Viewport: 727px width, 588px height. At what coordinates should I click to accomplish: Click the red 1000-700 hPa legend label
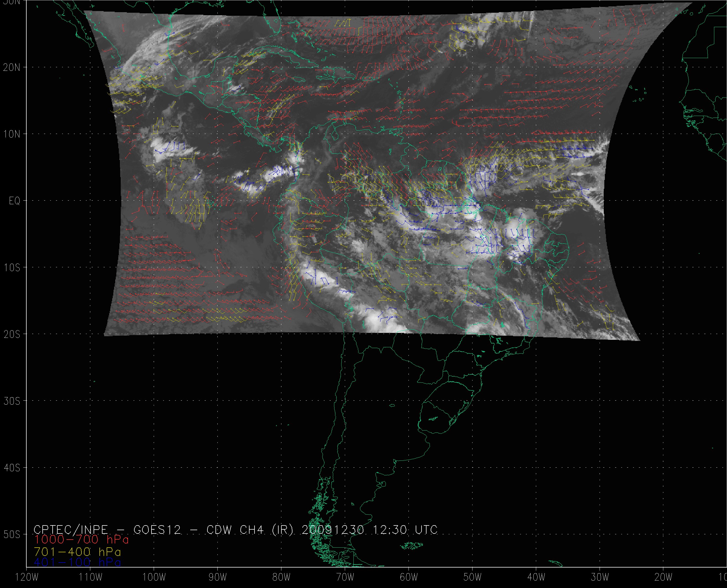coord(81,540)
